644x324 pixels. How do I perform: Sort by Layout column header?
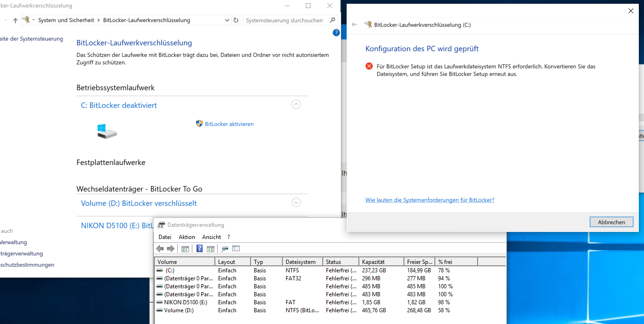[x=233, y=262]
